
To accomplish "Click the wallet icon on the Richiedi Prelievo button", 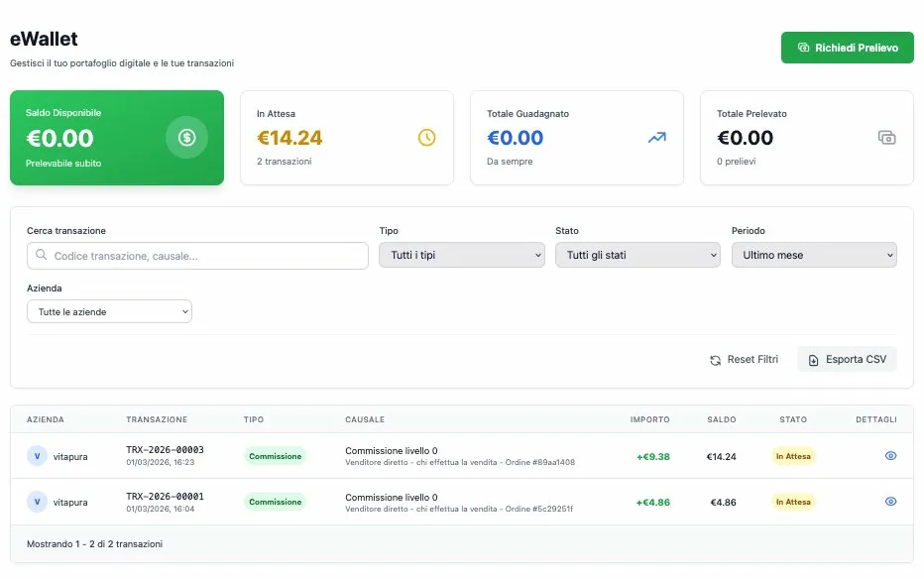I will click(802, 48).
